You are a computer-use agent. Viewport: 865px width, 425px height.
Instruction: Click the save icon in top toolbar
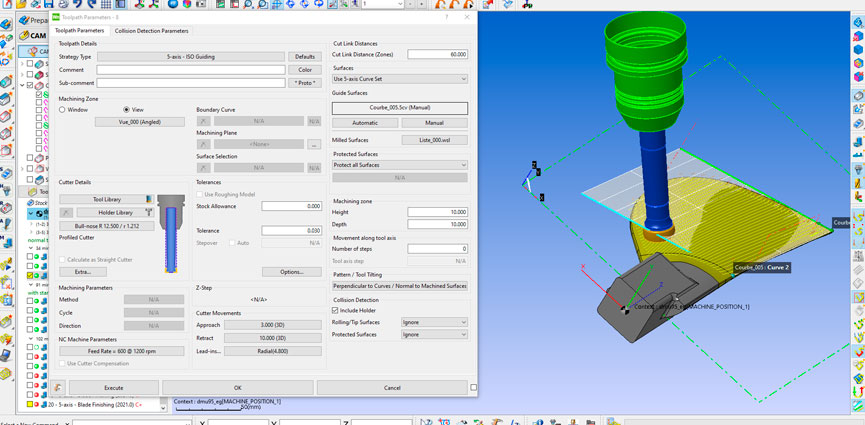coord(47,5)
